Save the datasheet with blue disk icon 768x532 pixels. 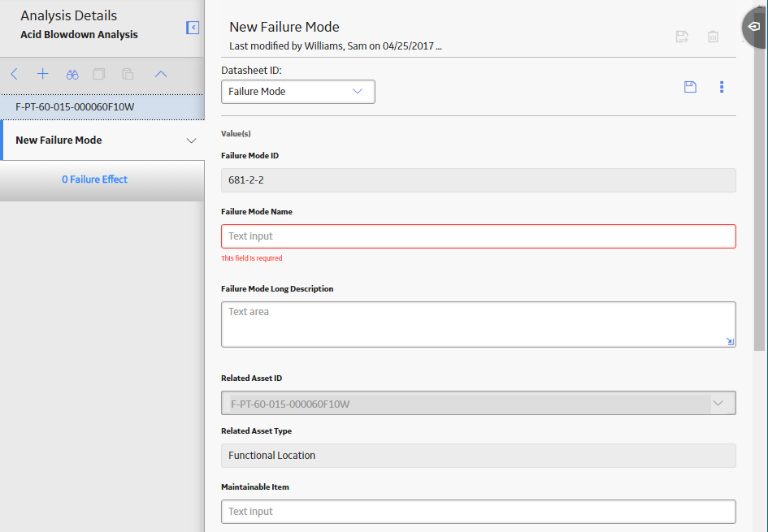(x=690, y=87)
